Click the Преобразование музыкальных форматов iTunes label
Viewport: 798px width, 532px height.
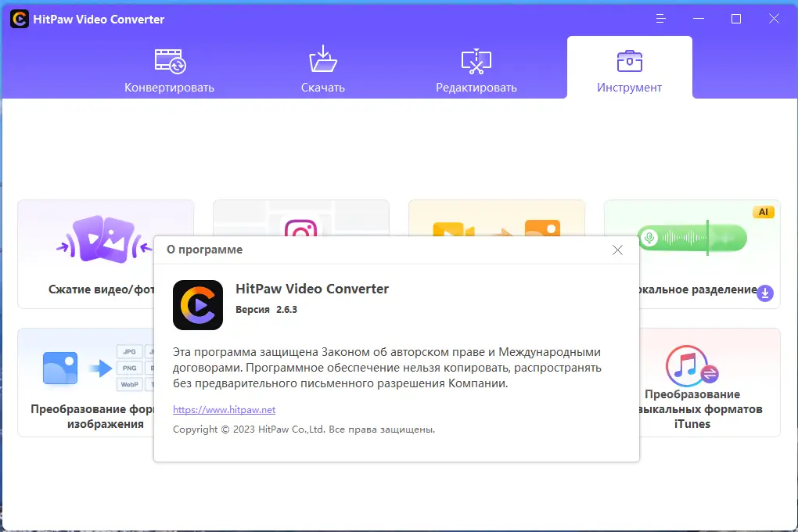click(701, 409)
